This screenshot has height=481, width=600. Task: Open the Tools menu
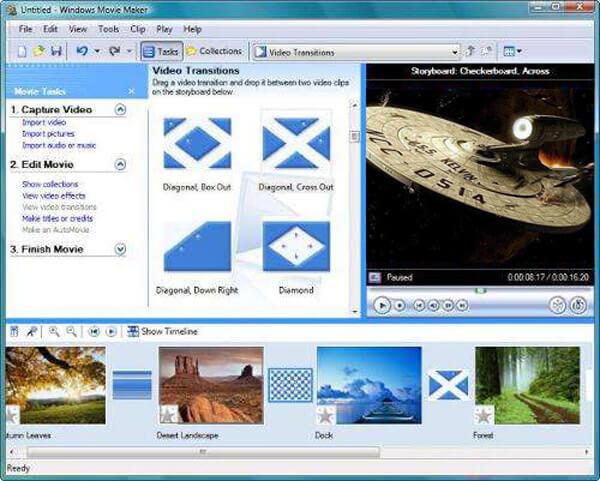[x=108, y=29]
